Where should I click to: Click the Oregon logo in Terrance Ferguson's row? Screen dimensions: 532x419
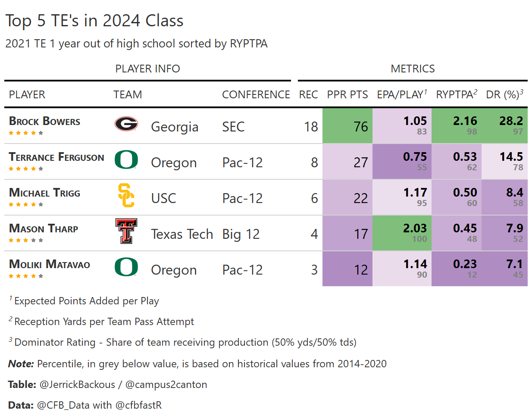[x=126, y=160]
